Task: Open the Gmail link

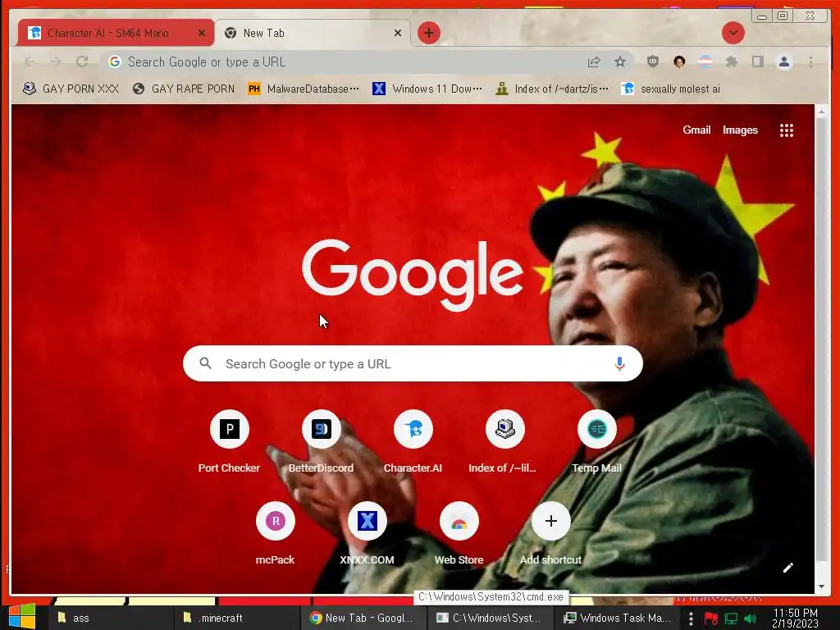Action: coord(696,130)
